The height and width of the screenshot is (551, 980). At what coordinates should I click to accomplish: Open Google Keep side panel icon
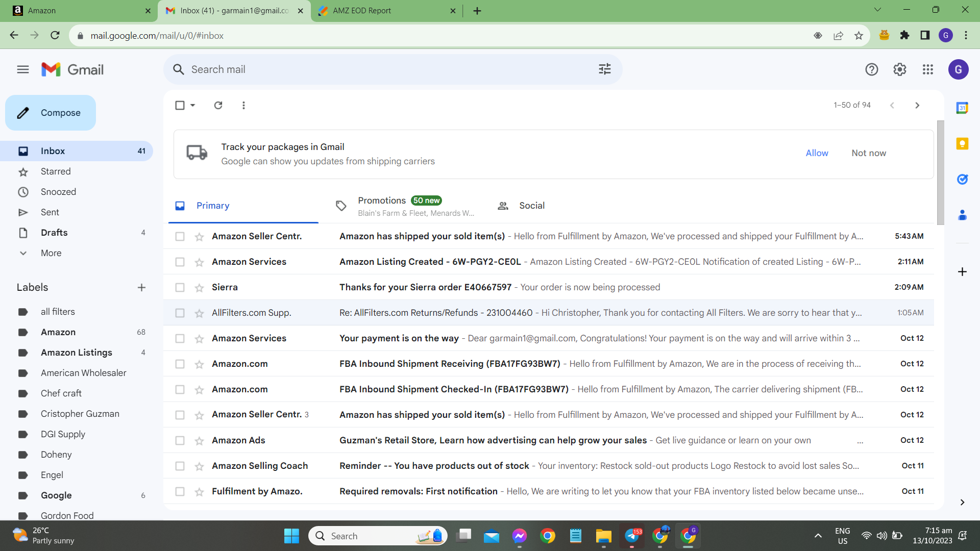[x=962, y=144]
